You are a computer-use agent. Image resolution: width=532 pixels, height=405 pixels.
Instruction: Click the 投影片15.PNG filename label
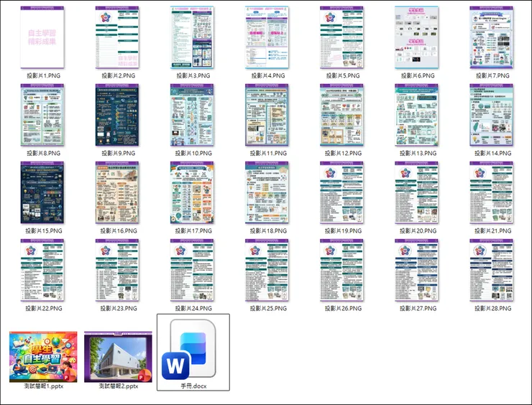pos(43,231)
